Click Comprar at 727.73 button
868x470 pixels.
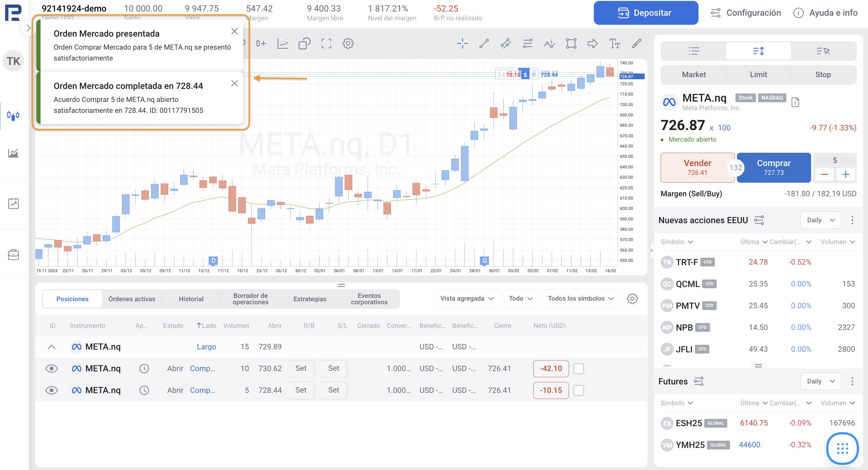tap(773, 167)
